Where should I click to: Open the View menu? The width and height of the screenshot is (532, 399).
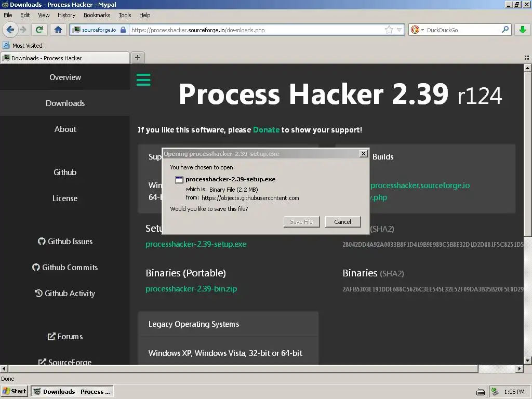44,15
